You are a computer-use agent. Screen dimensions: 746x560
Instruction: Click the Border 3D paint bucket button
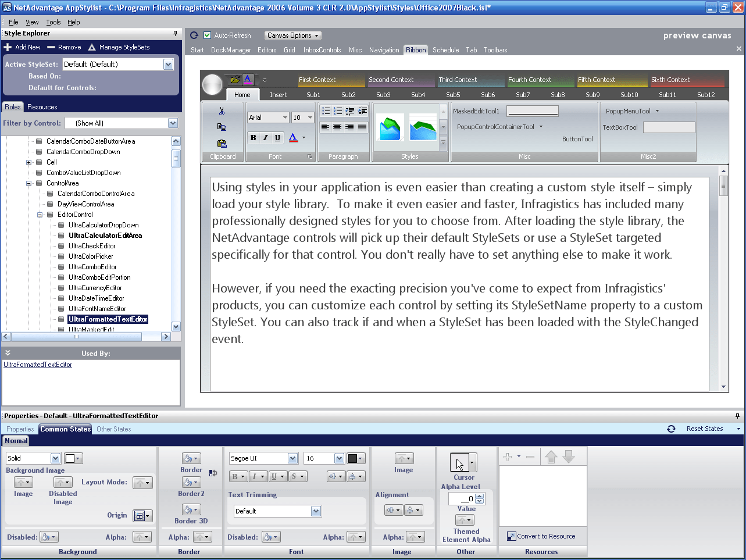point(191,510)
